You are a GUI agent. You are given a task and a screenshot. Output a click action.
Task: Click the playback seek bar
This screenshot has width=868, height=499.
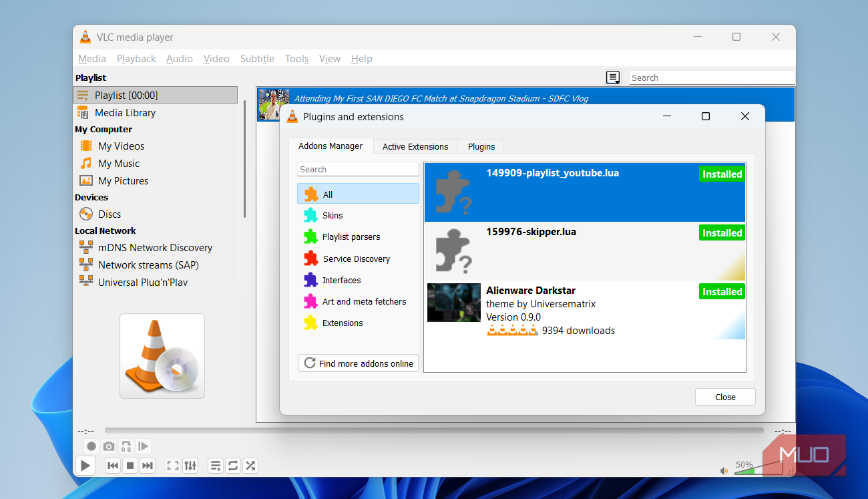tap(434, 431)
